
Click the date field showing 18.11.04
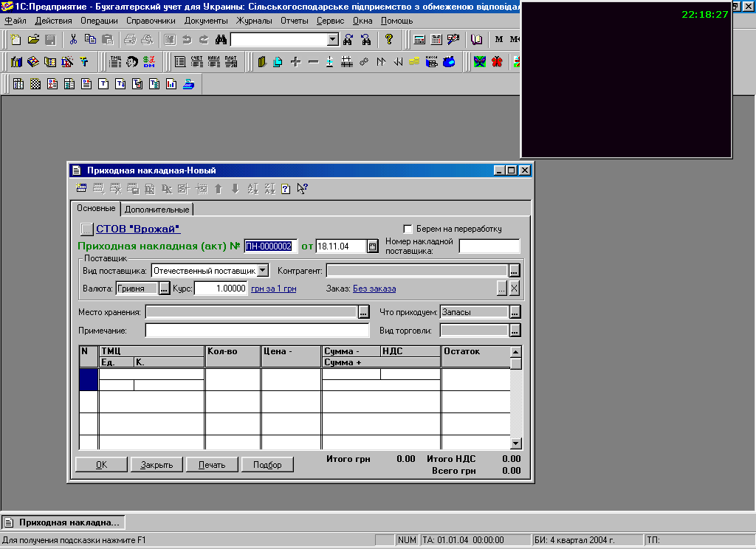point(341,246)
